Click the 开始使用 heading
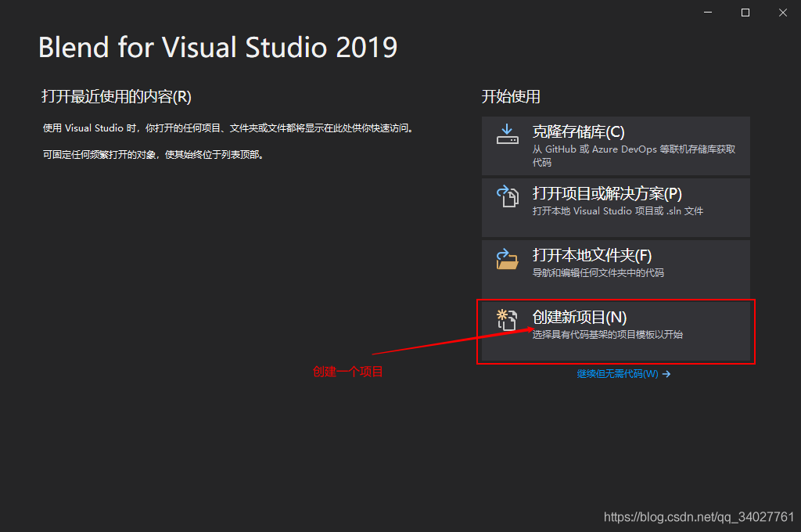 [x=511, y=96]
